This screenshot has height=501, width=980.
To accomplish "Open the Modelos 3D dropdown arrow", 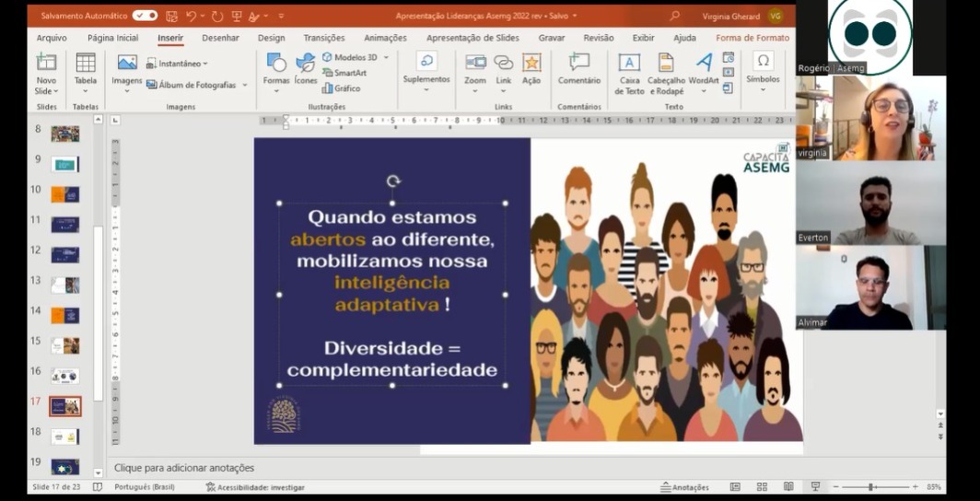I will [386, 57].
